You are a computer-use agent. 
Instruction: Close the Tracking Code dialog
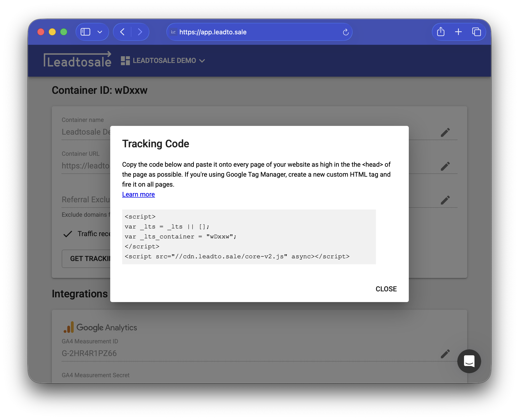click(386, 289)
